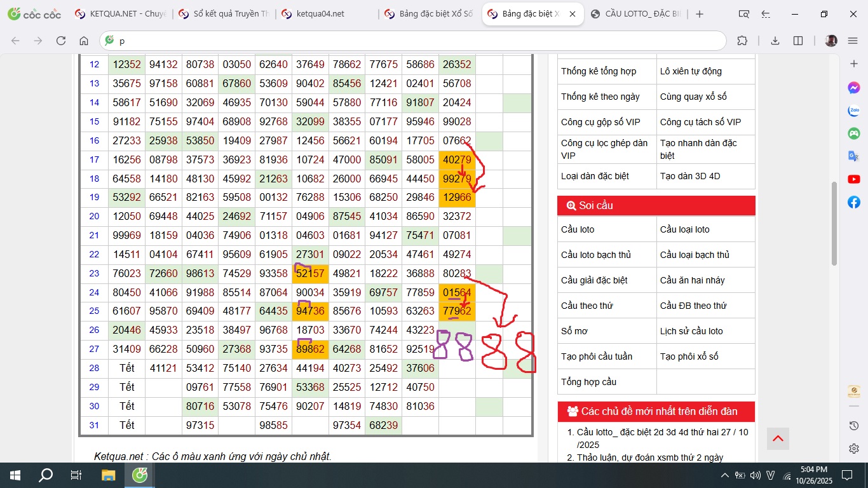Image resolution: width=868 pixels, height=488 pixels.
Task: Click the Tạo dàn 3D 4D link
Action: [x=689, y=176]
